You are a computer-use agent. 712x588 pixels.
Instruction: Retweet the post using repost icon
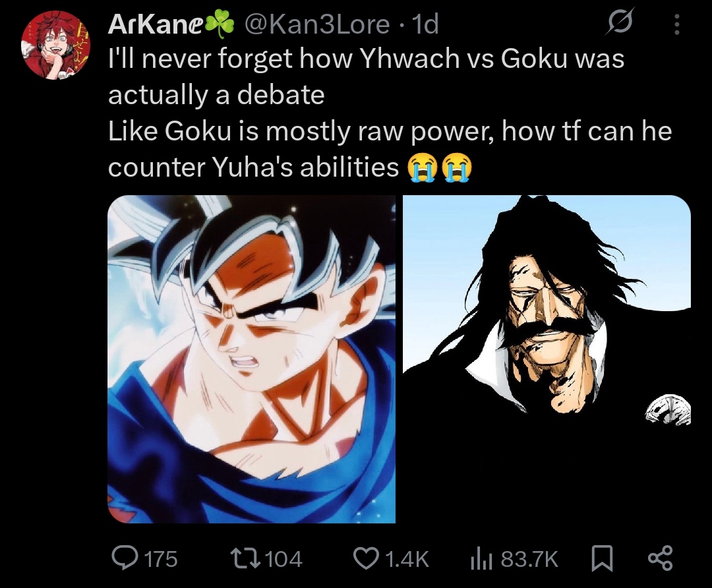[x=245, y=558]
